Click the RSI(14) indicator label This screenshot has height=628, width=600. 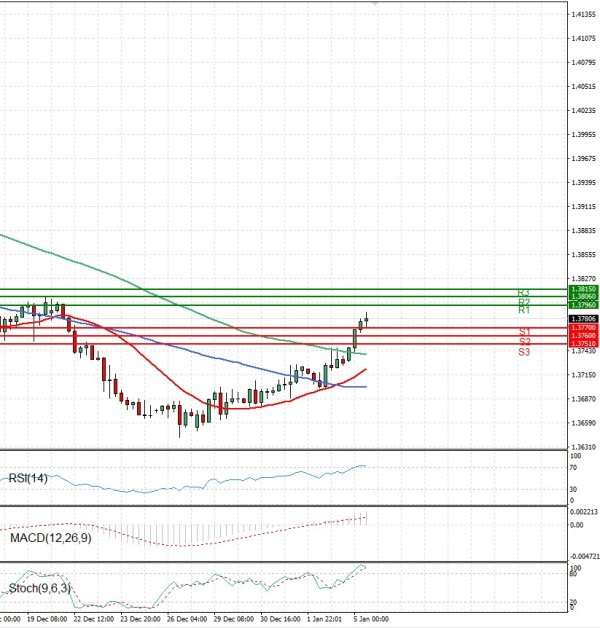(x=29, y=478)
